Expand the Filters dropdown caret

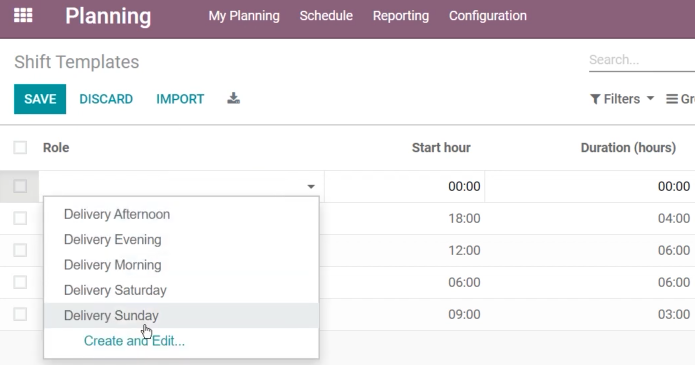click(650, 98)
